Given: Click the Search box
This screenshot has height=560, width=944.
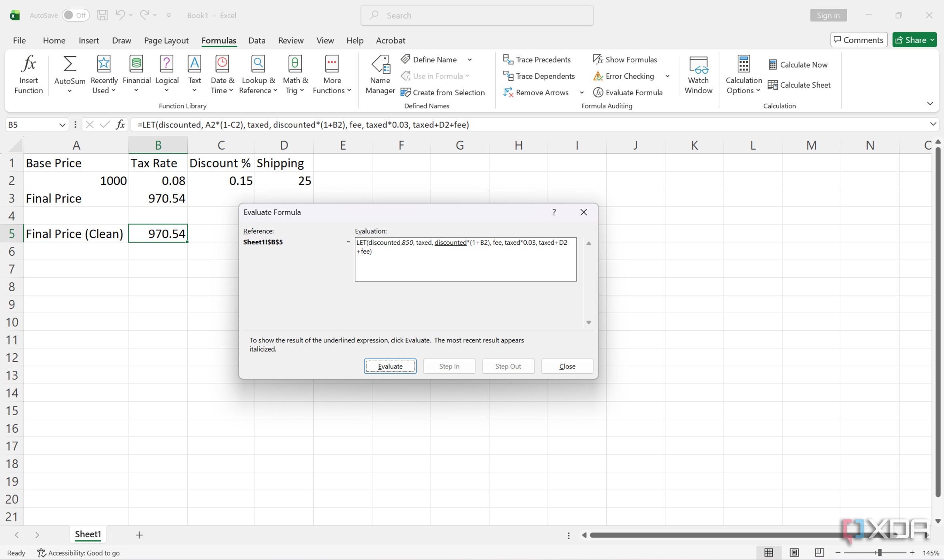Looking at the screenshot, I should (x=477, y=15).
